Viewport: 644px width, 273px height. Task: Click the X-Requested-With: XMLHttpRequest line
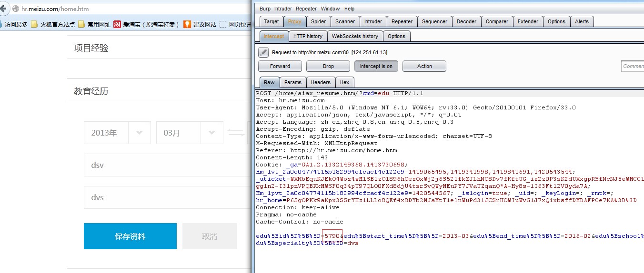click(x=317, y=143)
